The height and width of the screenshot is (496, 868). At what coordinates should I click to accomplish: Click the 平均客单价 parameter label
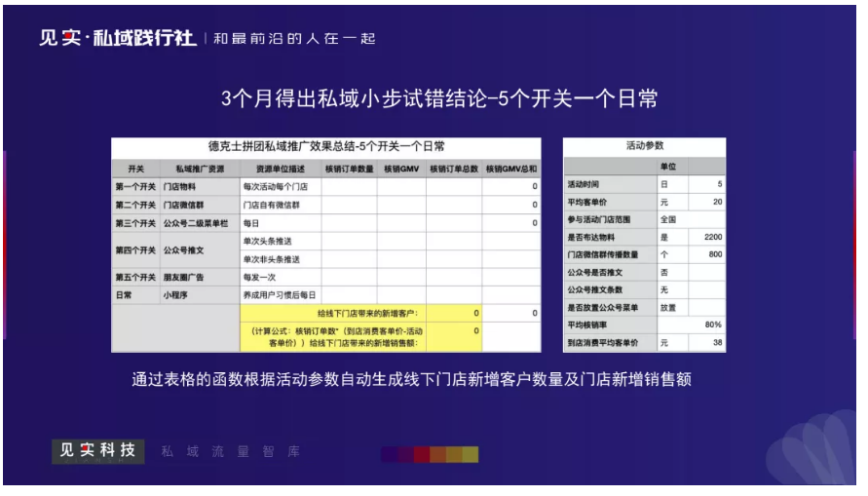tap(611, 202)
